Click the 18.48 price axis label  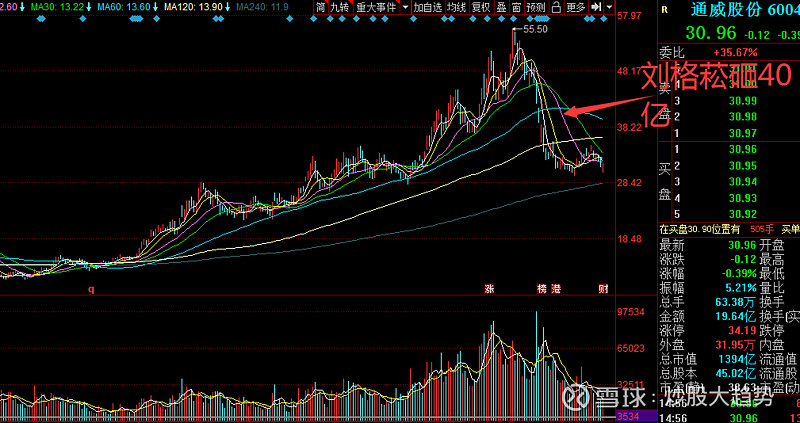pyautogui.click(x=629, y=239)
